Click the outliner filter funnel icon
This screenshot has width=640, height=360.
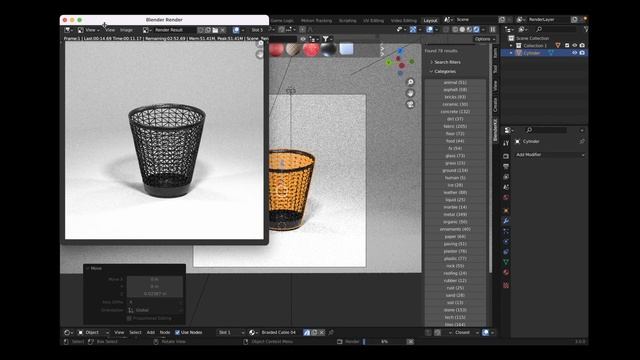point(586,29)
